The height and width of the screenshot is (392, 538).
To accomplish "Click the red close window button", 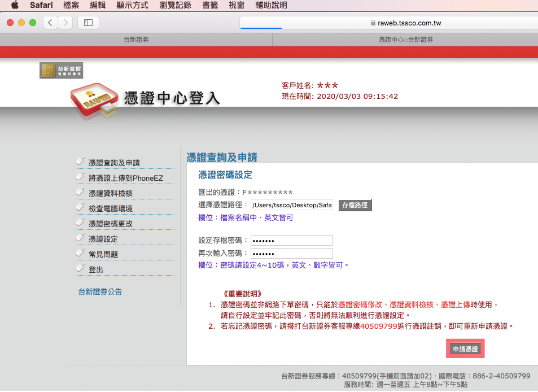I will pos(10,23).
